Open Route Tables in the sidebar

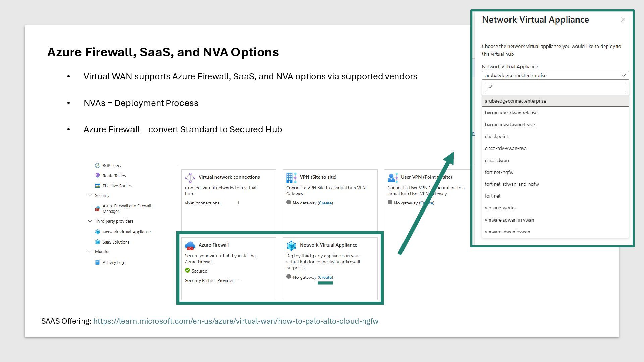pyautogui.click(x=114, y=175)
